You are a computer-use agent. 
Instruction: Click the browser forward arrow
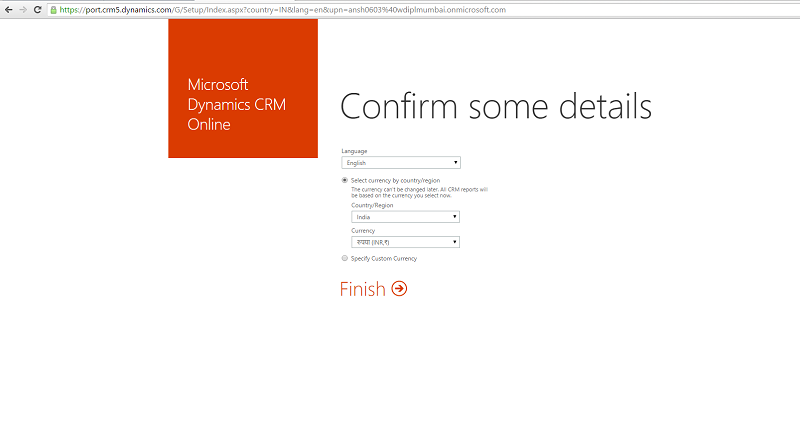[23, 10]
